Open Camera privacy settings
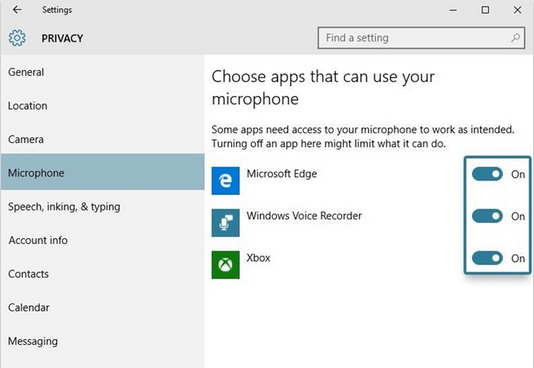 [x=102, y=140]
